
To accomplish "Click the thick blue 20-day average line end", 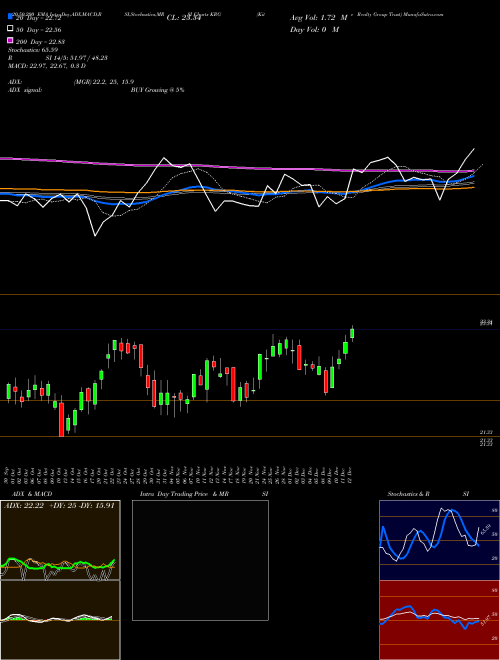I will pos(473,176).
